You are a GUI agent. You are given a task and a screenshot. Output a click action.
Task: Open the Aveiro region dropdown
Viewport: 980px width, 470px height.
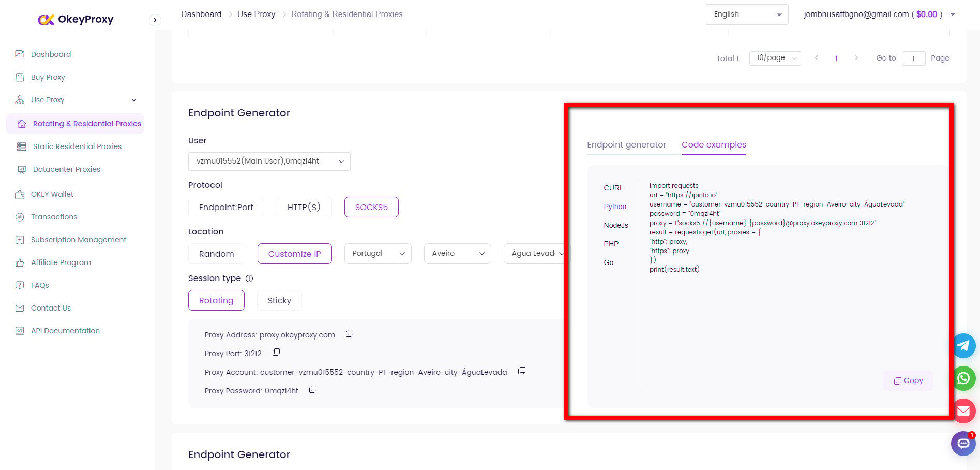(x=458, y=254)
